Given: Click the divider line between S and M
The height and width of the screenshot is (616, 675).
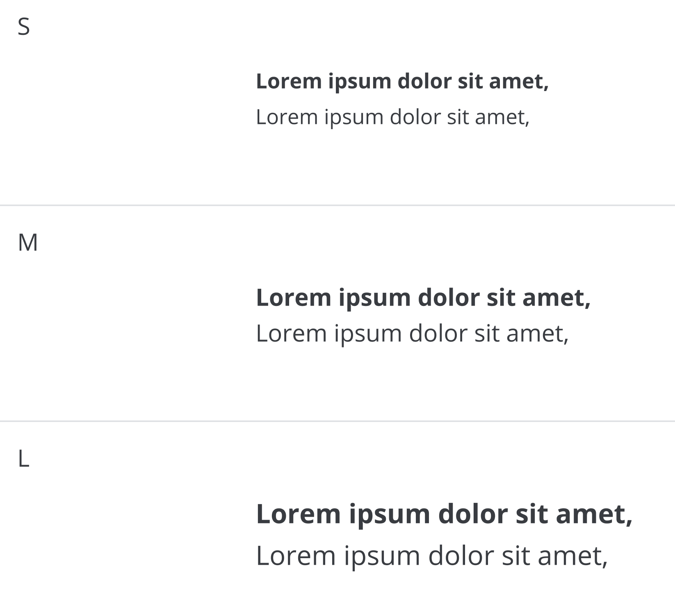Looking at the screenshot, I should click(x=337, y=205).
